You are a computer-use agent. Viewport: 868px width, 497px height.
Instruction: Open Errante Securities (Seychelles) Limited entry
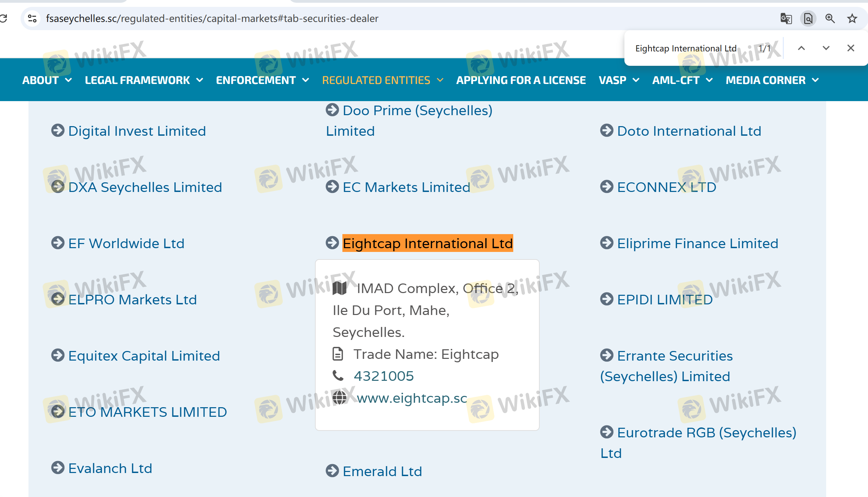[x=667, y=366]
